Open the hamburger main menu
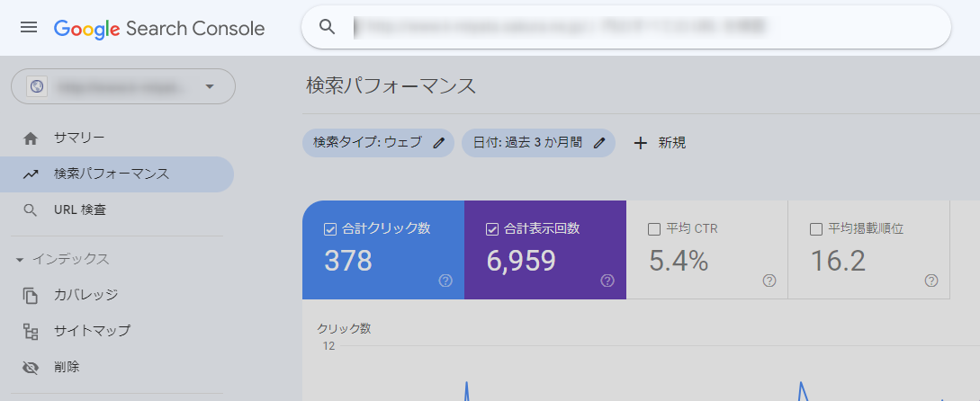Image resolution: width=980 pixels, height=401 pixels. click(x=29, y=28)
